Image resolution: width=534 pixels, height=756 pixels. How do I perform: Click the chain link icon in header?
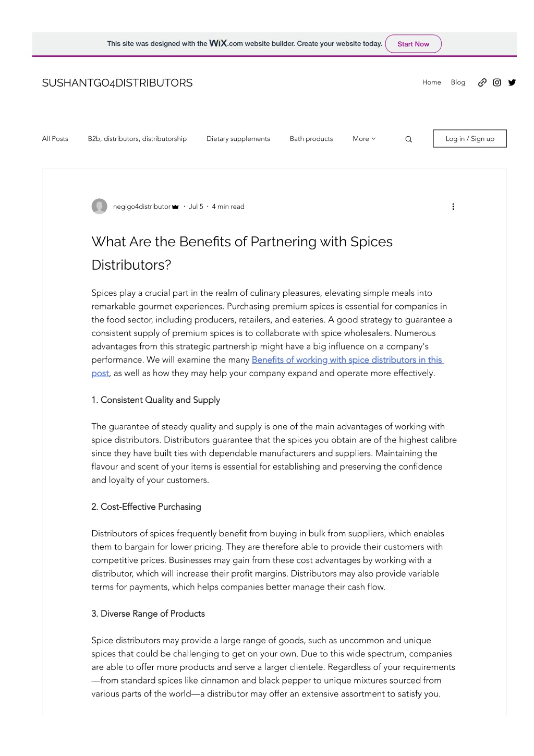click(482, 82)
